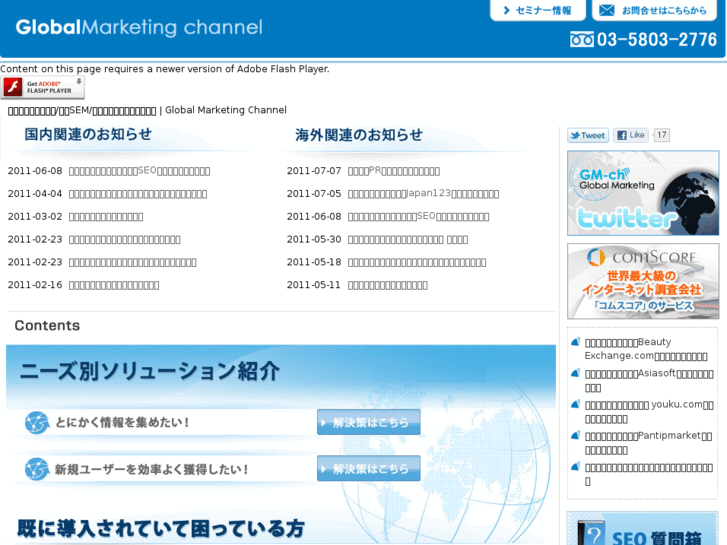Open overseas news dated 2011-05-18
Viewport: 727px width, 545px height.
pos(417,263)
